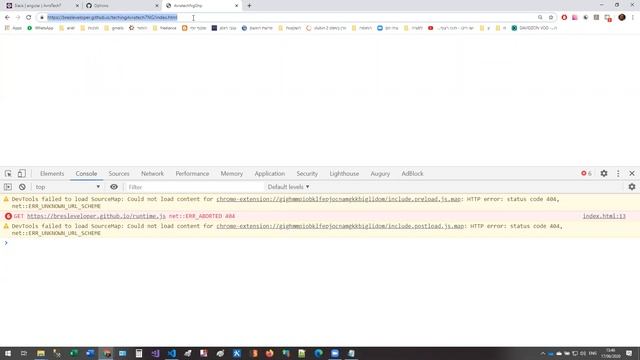Image resolution: width=640 pixels, height=360 pixels.
Task: Open Visual Studio Code from the taskbar
Action: pos(172,353)
